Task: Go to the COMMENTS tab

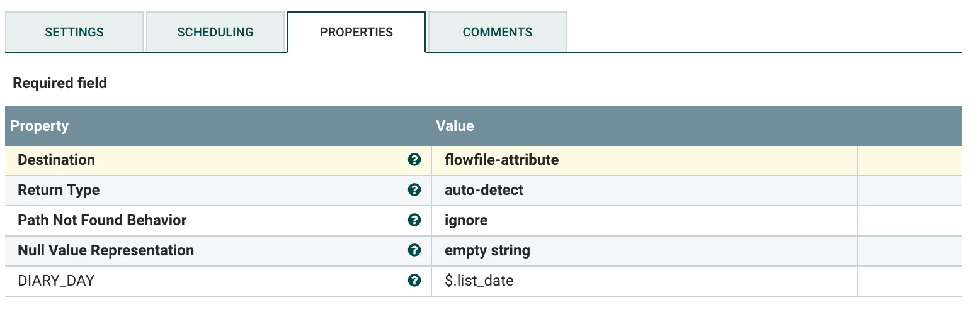Action: [498, 32]
